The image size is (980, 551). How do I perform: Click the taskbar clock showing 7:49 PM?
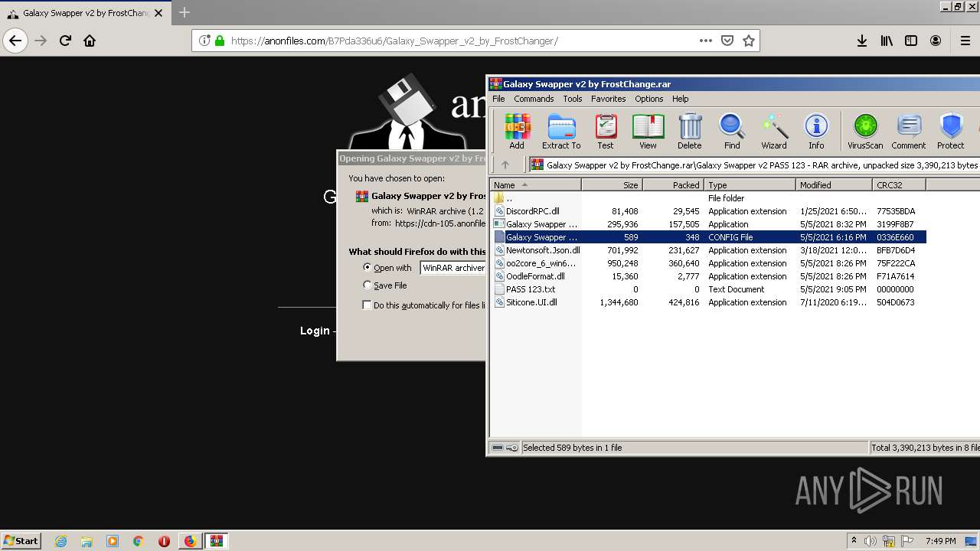point(940,541)
